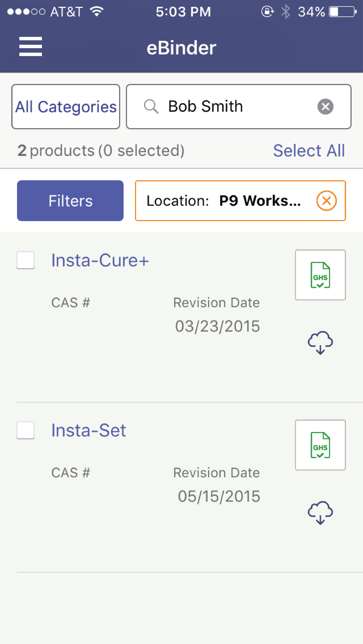This screenshot has width=363, height=644.
Task: Open the Insta-Cure+ product link
Action: tap(100, 261)
